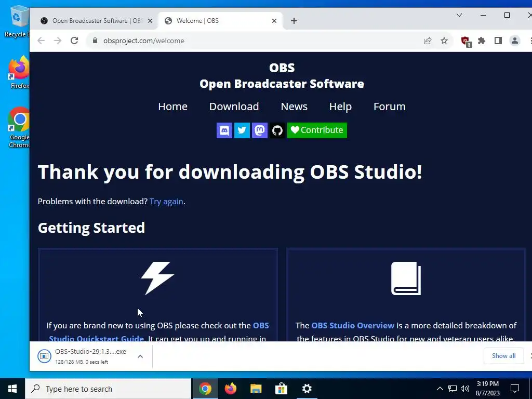The height and width of the screenshot is (399, 532).
Task: Open the Download nav link
Action: [x=234, y=107]
